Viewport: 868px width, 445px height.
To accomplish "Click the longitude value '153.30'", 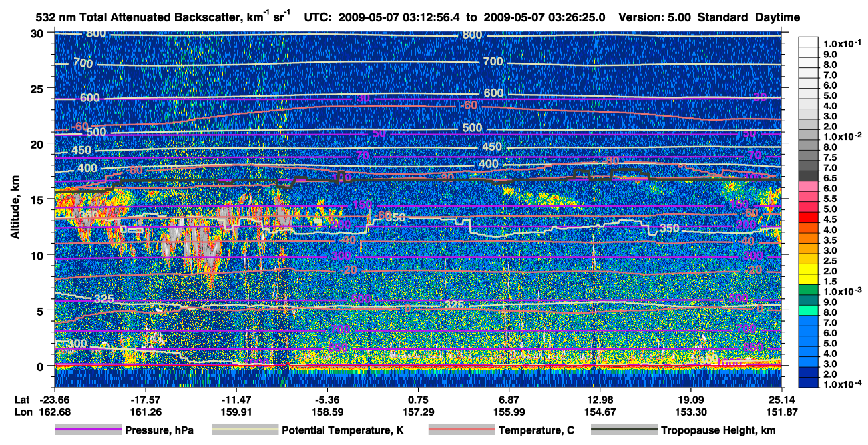I will coord(691,412).
